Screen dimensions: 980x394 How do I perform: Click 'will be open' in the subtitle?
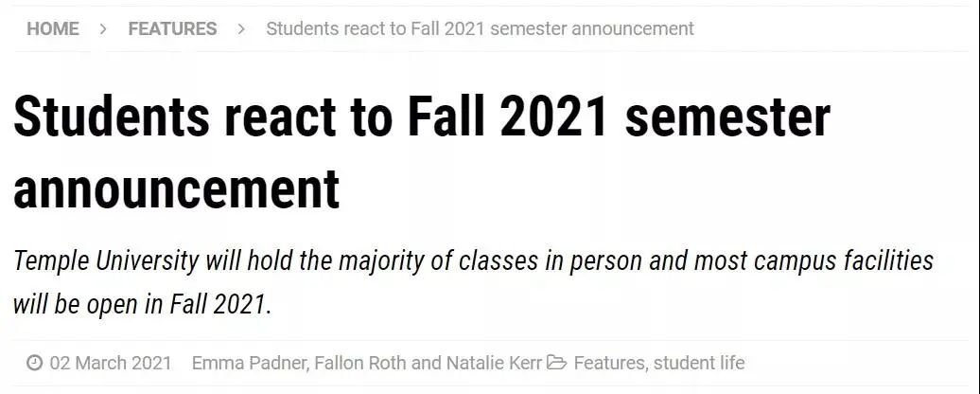[84, 305]
